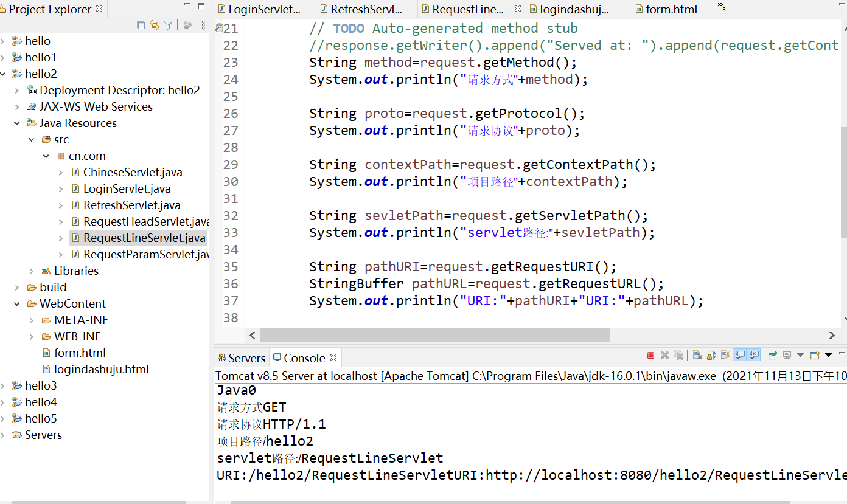Switch to the RefreshServl... editor tab
Image resolution: width=847 pixels, height=504 pixels.
[361, 9]
